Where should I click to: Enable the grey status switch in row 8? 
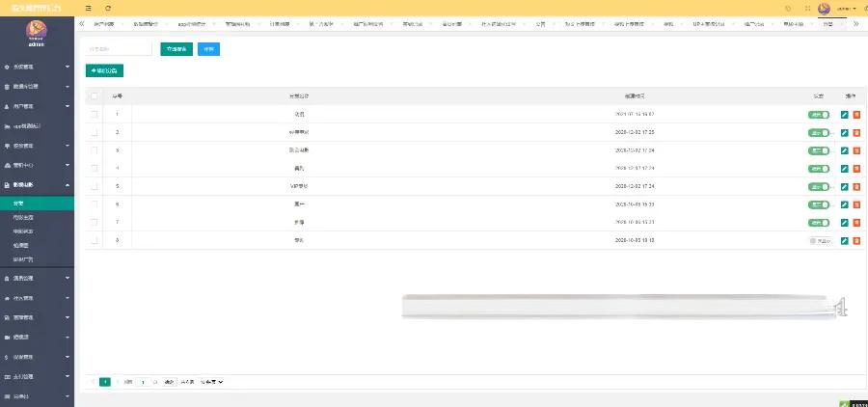pyautogui.click(x=820, y=241)
